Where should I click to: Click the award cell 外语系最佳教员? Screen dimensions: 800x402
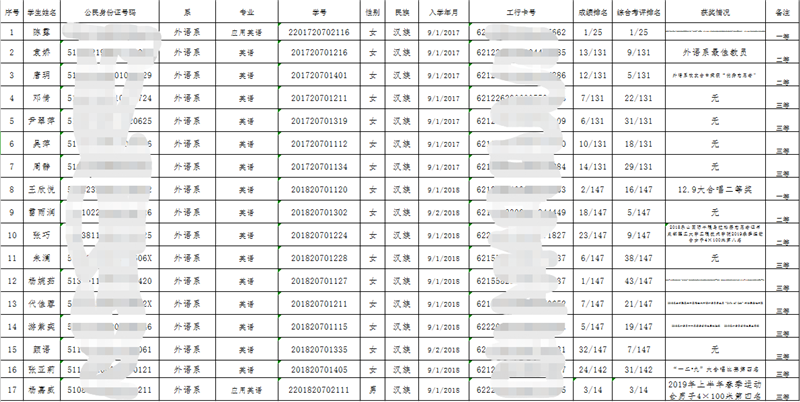pos(715,53)
